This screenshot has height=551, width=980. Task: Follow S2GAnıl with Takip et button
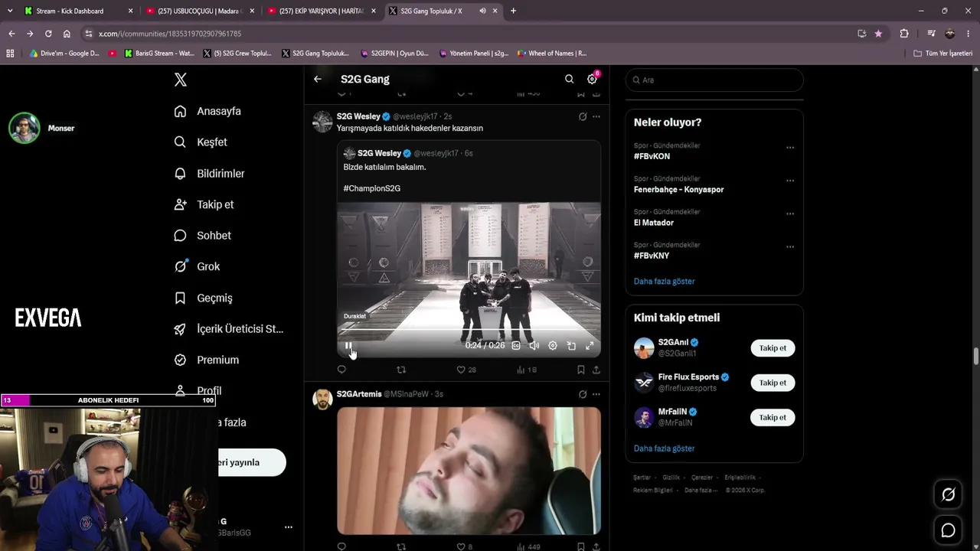[x=773, y=348]
